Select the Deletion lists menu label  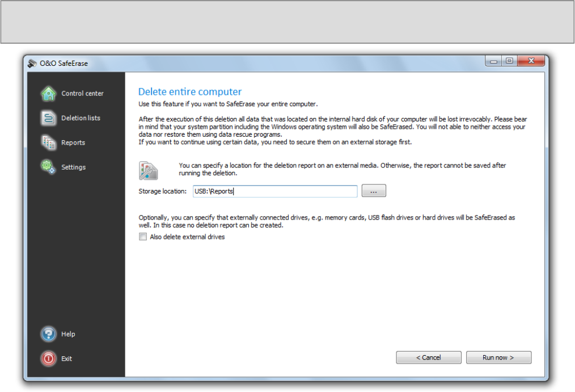click(x=81, y=118)
